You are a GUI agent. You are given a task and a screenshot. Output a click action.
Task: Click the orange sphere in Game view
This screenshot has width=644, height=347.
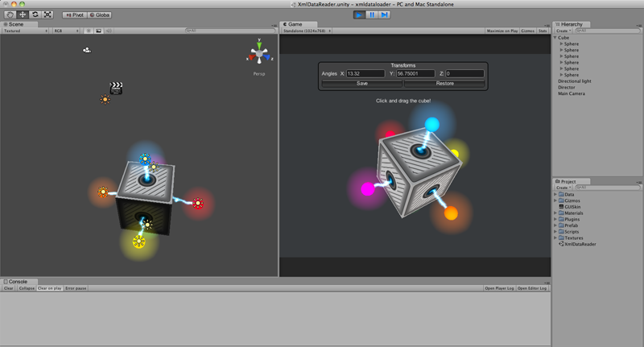click(x=451, y=213)
